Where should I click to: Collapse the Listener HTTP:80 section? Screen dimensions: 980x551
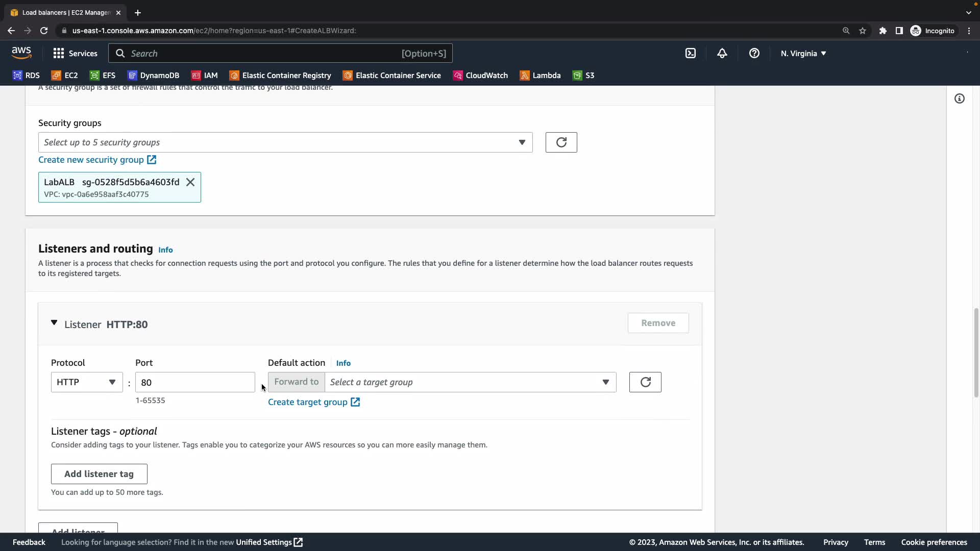point(54,323)
